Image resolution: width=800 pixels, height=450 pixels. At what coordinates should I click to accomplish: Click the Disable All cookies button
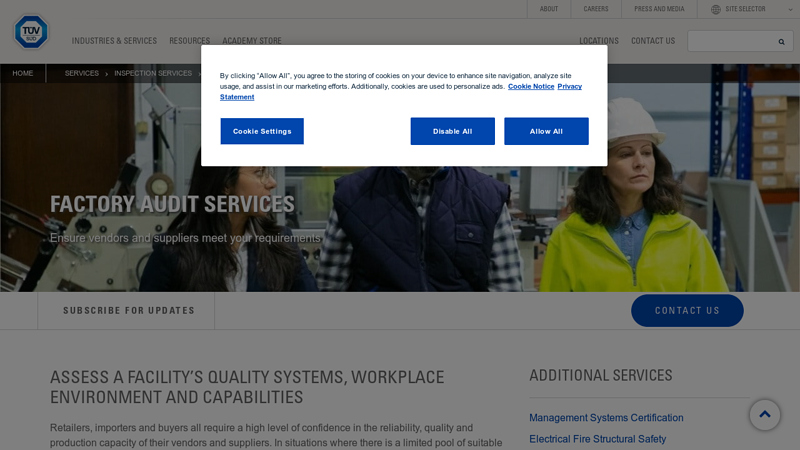pos(453,131)
